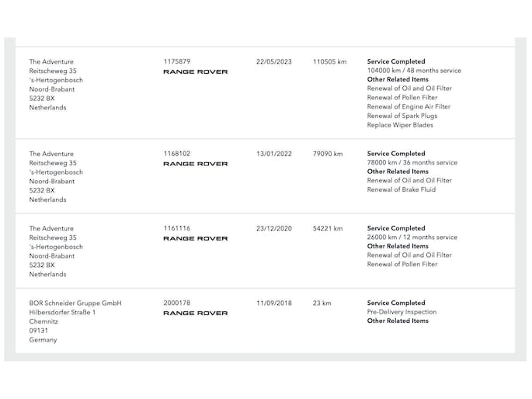
Task: Click the 23/12/2020 service date
Action: tap(274, 228)
